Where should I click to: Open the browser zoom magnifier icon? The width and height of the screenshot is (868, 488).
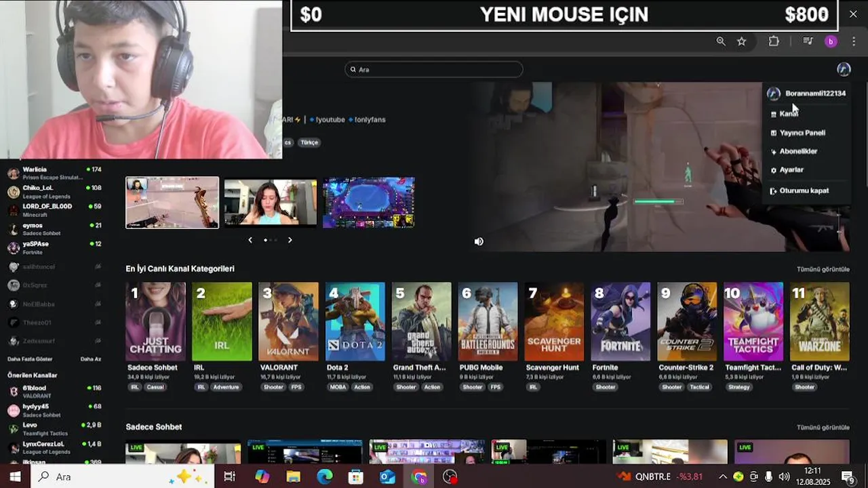721,41
